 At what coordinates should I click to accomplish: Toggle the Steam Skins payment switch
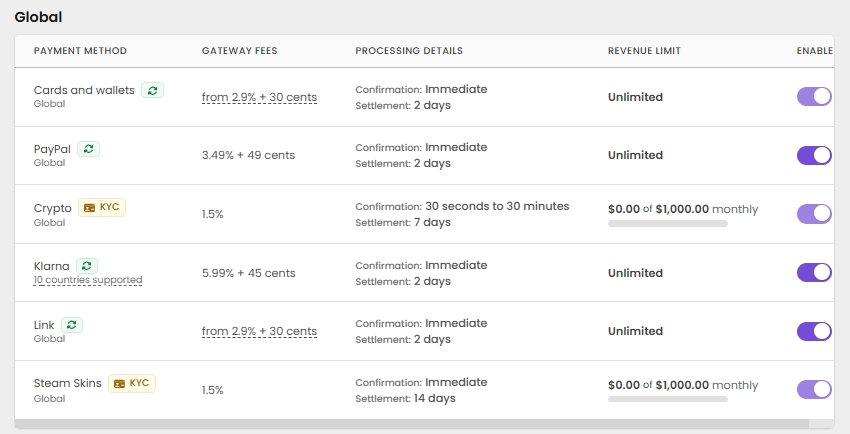pos(814,389)
